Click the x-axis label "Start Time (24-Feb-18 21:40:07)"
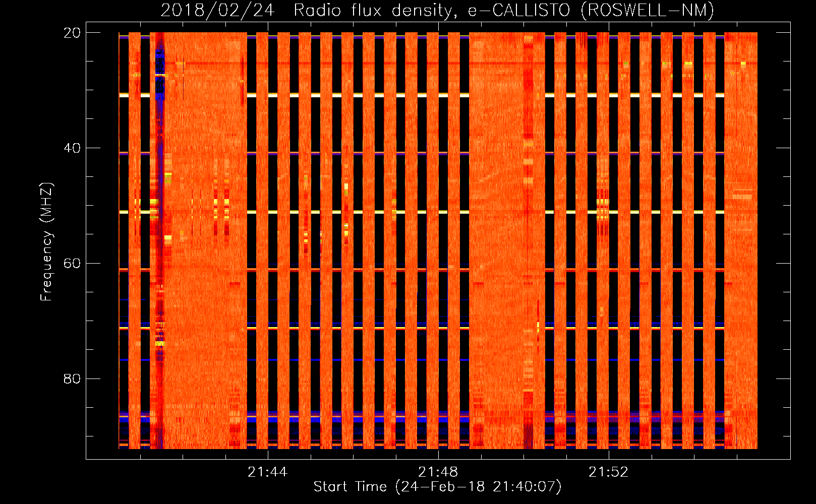 point(437,487)
